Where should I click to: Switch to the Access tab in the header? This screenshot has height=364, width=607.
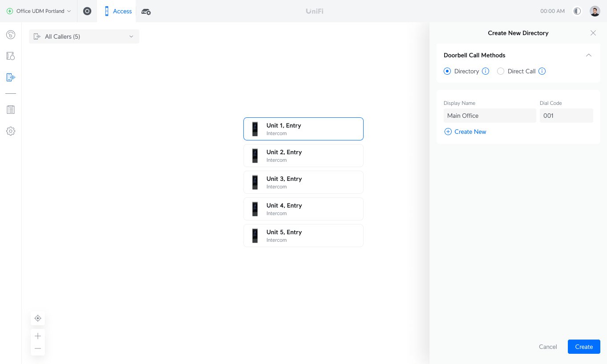pyautogui.click(x=117, y=11)
